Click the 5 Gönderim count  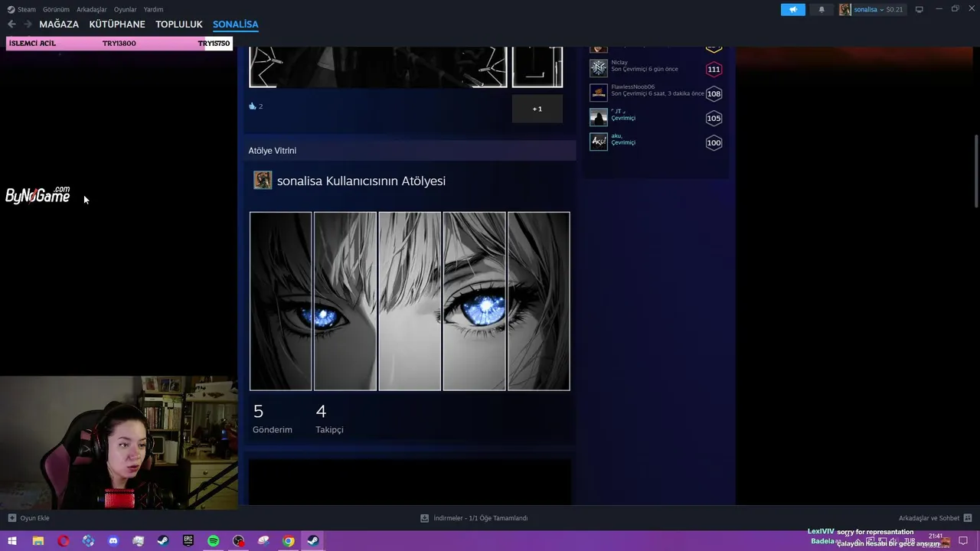[x=273, y=419]
